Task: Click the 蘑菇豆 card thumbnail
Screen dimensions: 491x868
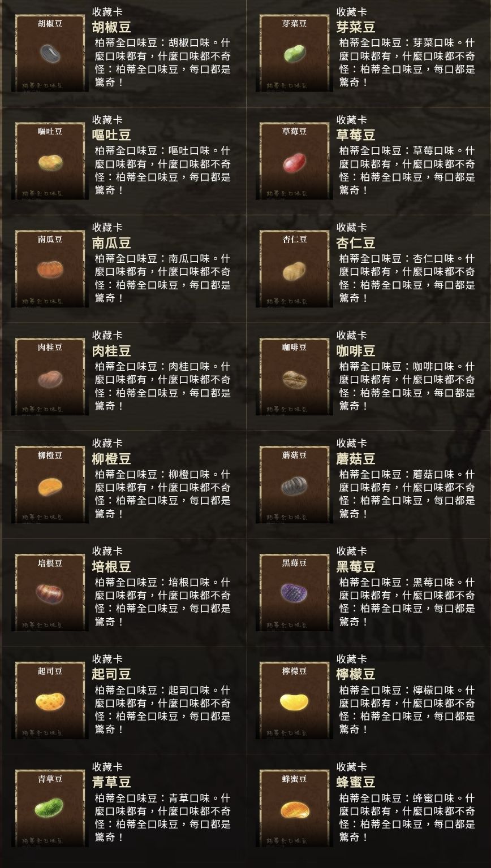Action: click(x=295, y=484)
